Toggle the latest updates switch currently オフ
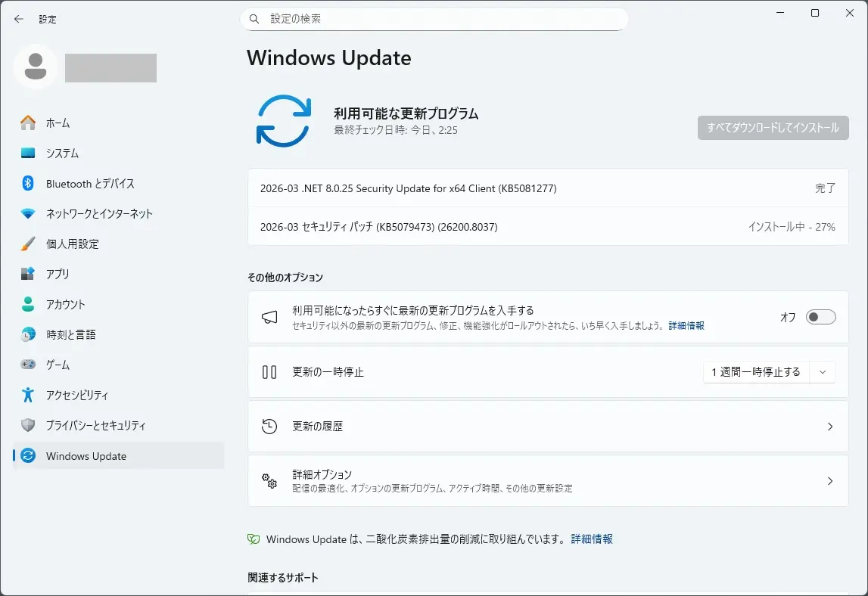 pos(820,317)
